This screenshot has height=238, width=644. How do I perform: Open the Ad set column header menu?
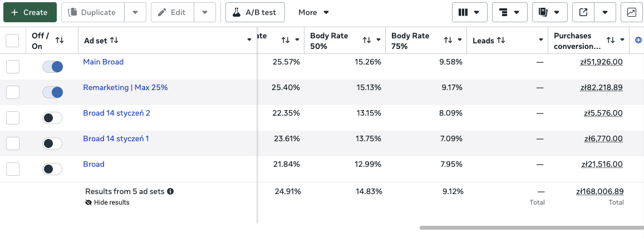click(x=249, y=40)
